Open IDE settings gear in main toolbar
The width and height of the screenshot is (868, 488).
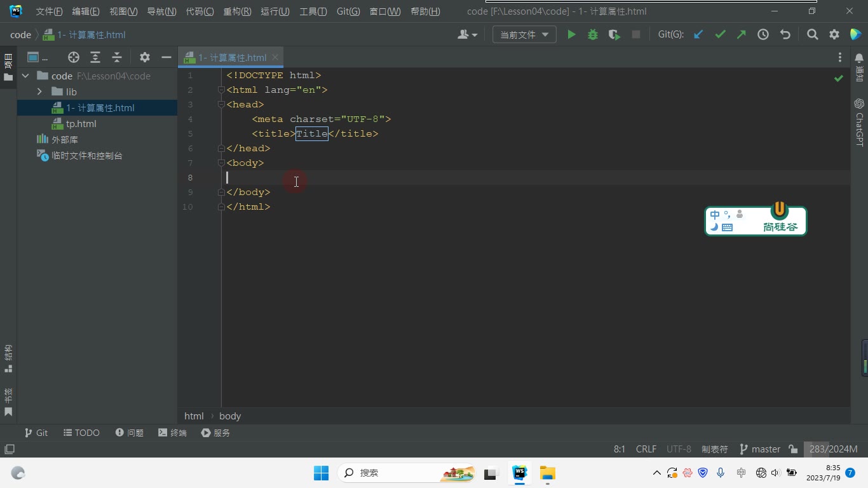pyautogui.click(x=834, y=35)
